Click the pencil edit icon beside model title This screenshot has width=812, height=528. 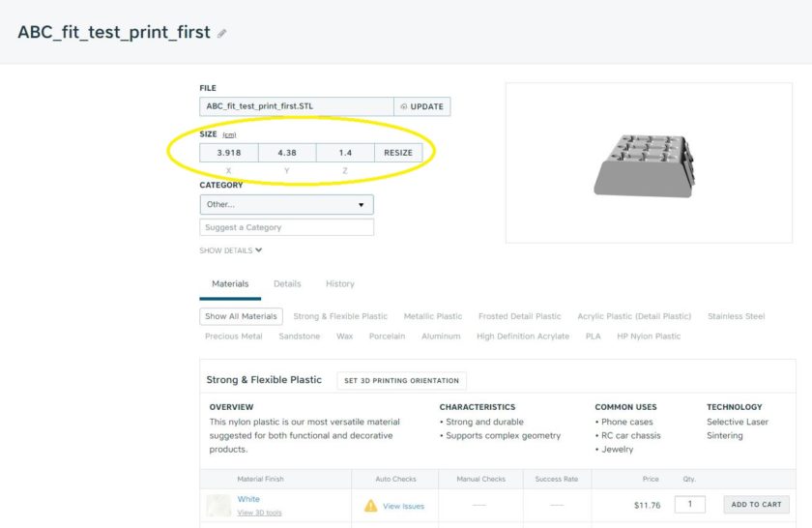222,33
